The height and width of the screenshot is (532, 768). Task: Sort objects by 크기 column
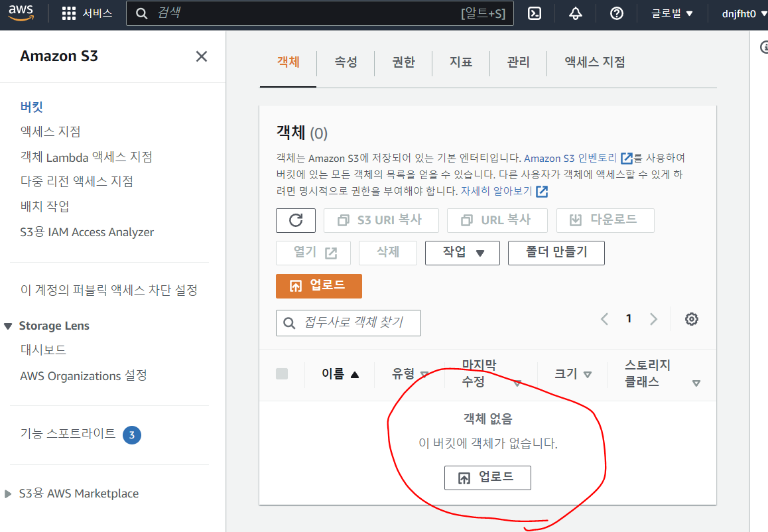coord(573,374)
